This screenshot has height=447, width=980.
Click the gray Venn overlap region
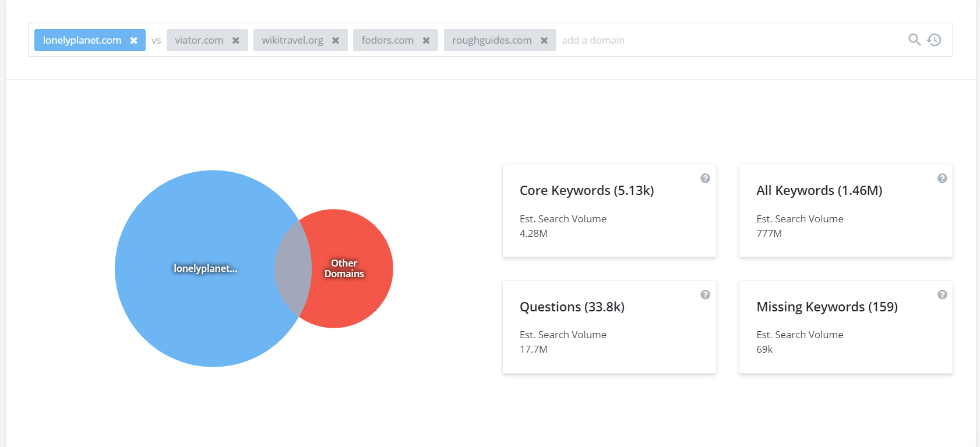point(293,269)
